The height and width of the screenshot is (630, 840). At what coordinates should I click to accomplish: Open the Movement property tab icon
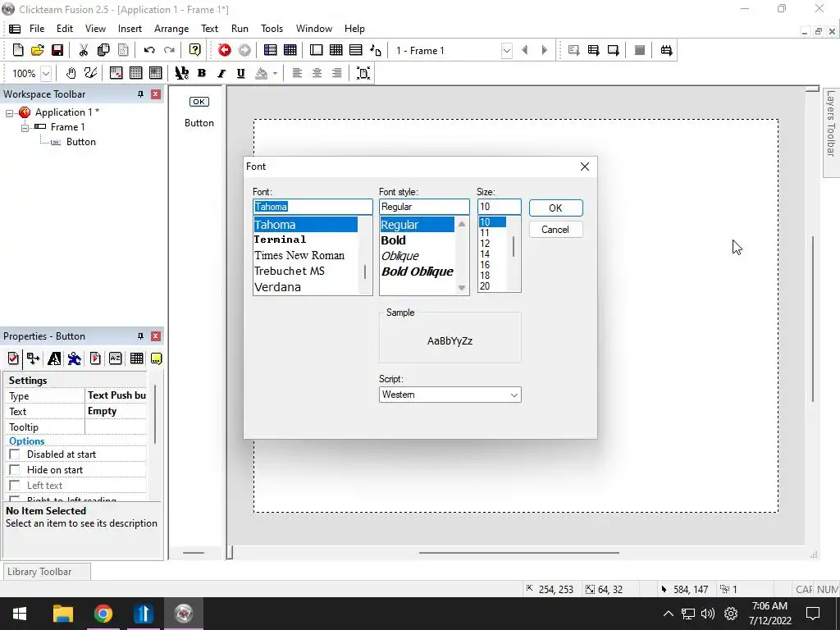[x=75, y=358]
